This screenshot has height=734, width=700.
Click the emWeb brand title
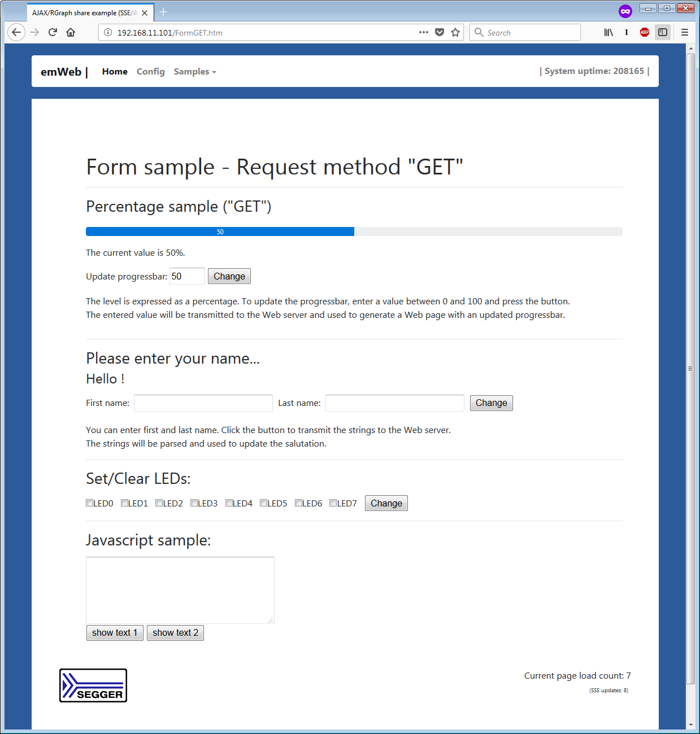[64, 72]
